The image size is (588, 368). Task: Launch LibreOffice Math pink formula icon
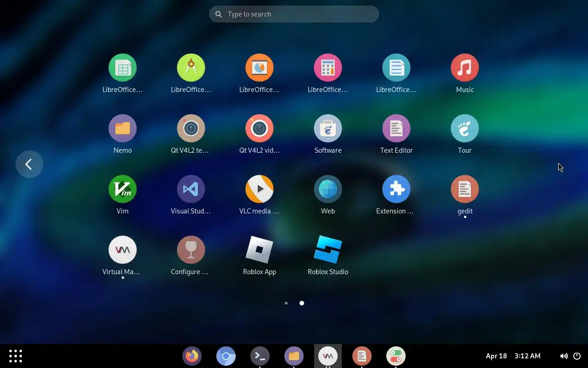coord(328,68)
